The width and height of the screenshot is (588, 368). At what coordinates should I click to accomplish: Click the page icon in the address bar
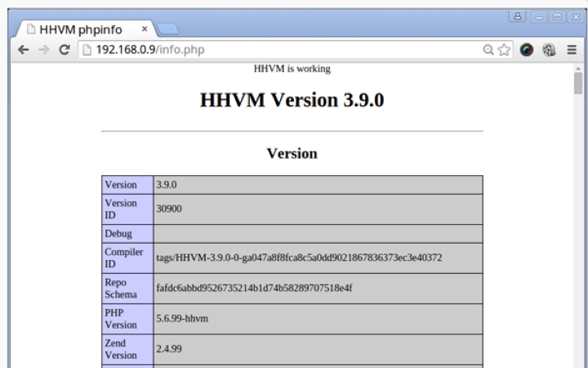[87, 50]
